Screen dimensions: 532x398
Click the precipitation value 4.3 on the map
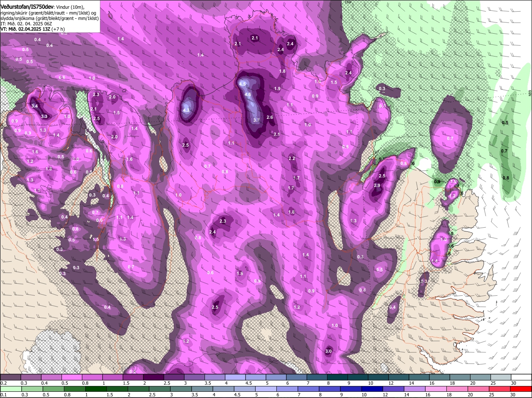pos(186,110)
